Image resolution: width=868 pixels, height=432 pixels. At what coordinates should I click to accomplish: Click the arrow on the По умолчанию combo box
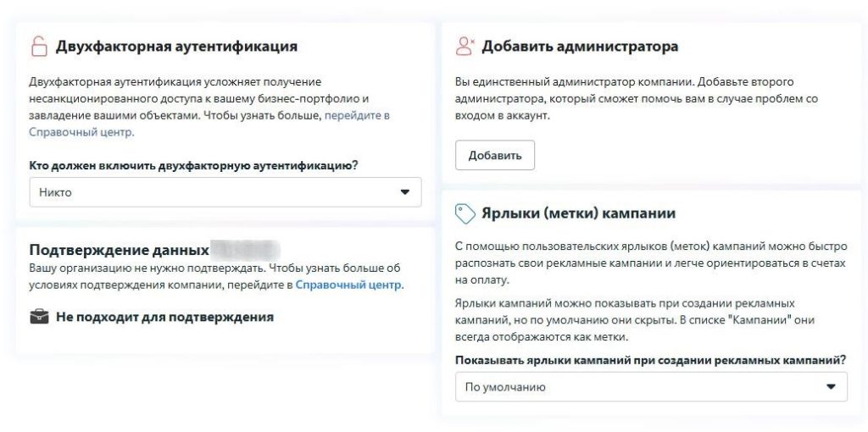(x=830, y=387)
